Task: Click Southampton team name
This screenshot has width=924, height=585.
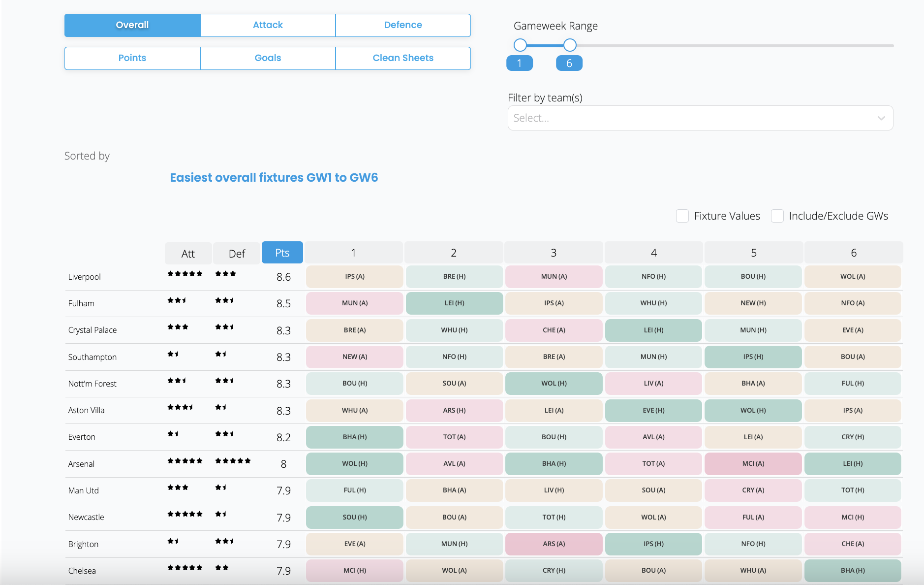Action: pos(92,357)
